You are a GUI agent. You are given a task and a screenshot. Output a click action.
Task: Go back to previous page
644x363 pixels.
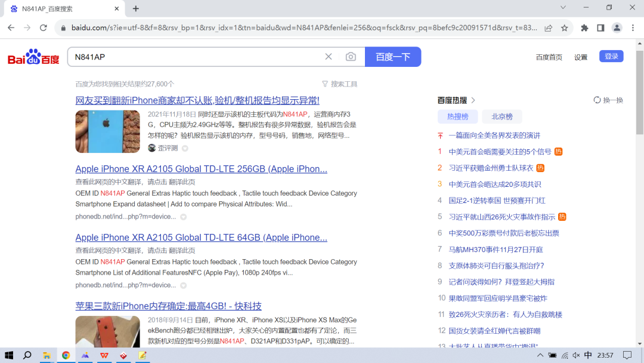coord(11,27)
